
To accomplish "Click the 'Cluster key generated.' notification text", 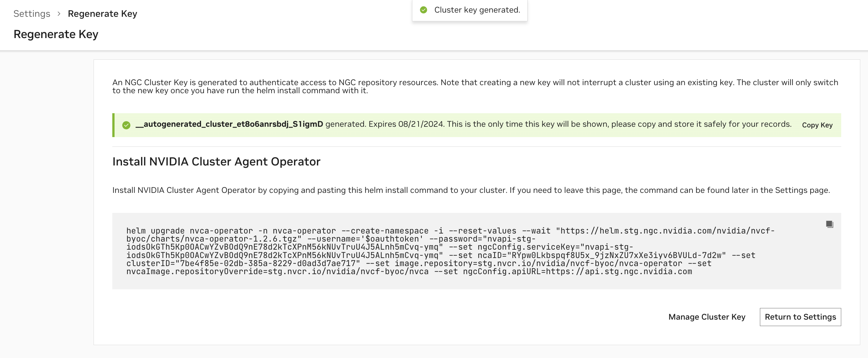I will [x=477, y=10].
